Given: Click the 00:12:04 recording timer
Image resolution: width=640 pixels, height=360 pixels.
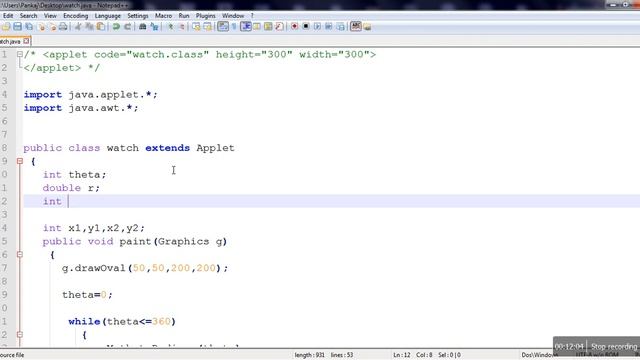Looking at the screenshot, I should coord(569,347).
